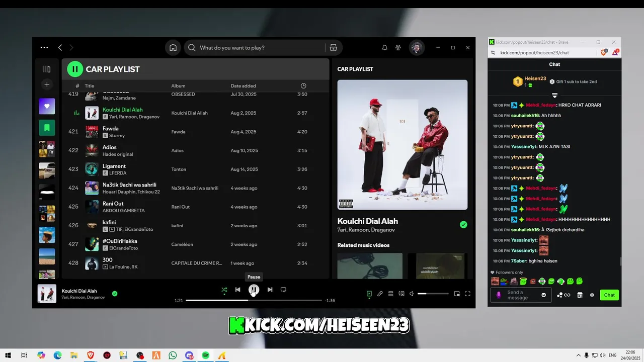This screenshot has height=362, width=644.
Task: Adjust the volume slider
Action: 433,294
